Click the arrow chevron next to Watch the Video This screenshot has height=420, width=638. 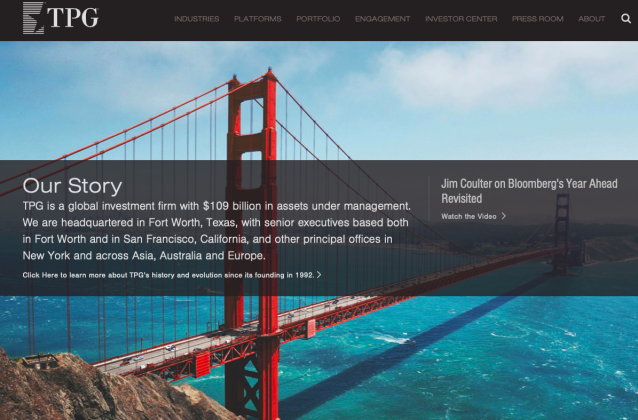coord(504,216)
